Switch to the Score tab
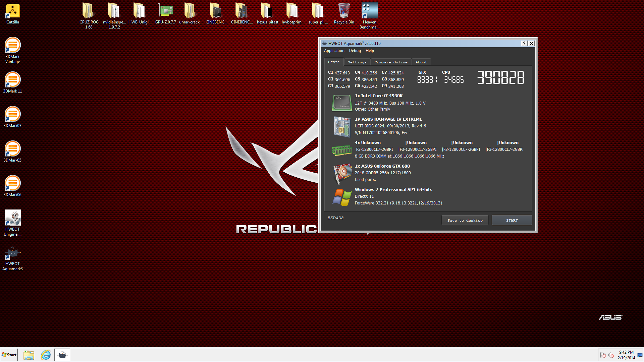The image size is (644, 362). coord(334,62)
